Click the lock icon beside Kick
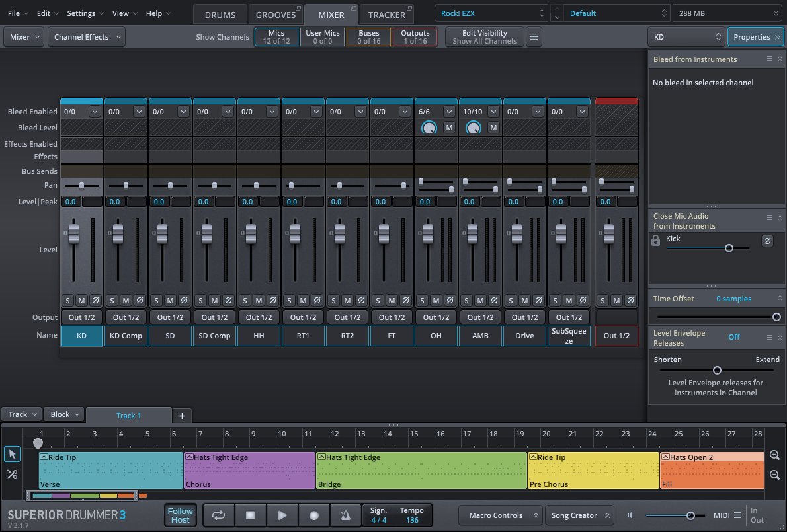Viewport: 787px width, 532px height. click(x=656, y=241)
